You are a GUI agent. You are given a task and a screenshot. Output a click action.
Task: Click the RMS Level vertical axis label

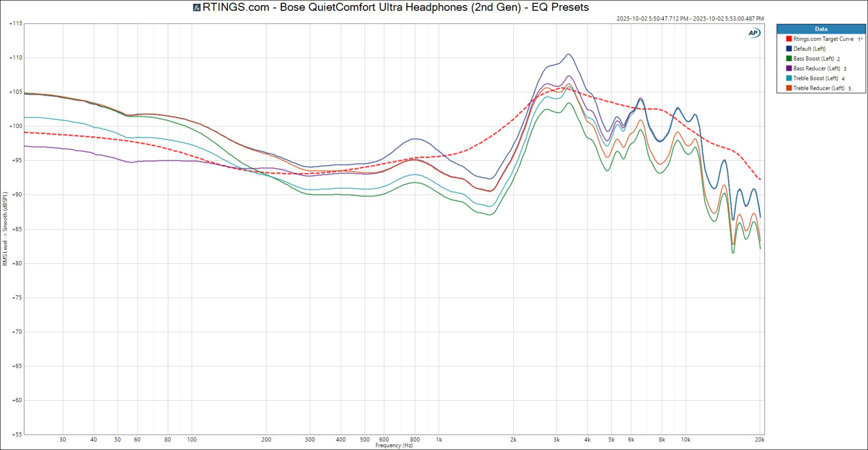pyautogui.click(x=5, y=229)
